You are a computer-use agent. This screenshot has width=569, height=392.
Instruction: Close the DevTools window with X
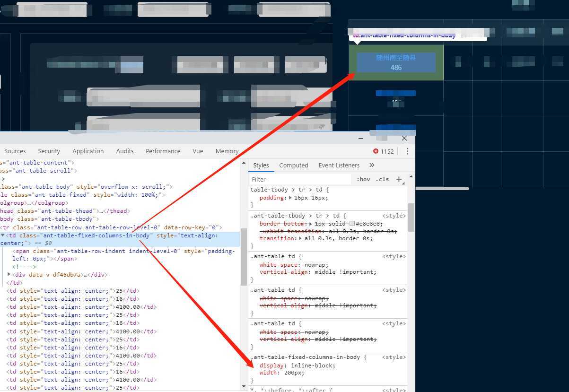404,138
